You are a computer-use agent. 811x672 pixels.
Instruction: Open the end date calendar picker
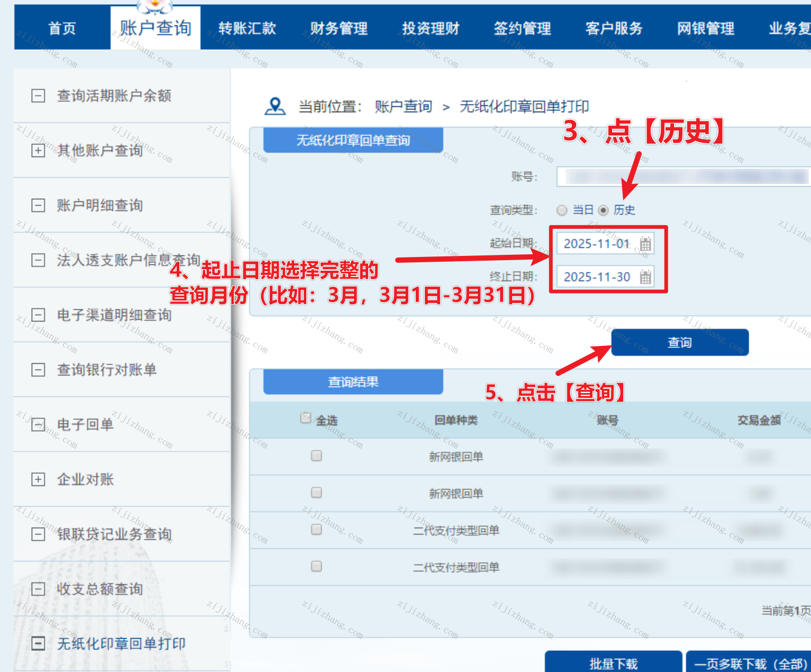click(x=645, y=277)
